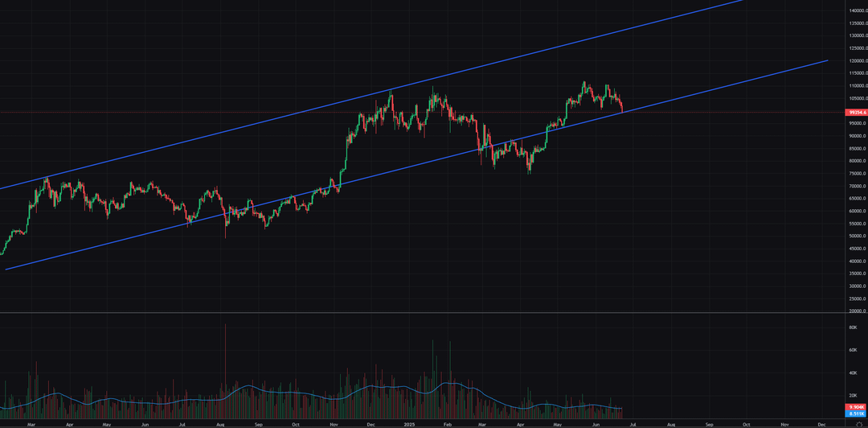This screenshot has width=868, height=428.
Task: Click the 45000.0 price scale label
Action: (857, 249)
